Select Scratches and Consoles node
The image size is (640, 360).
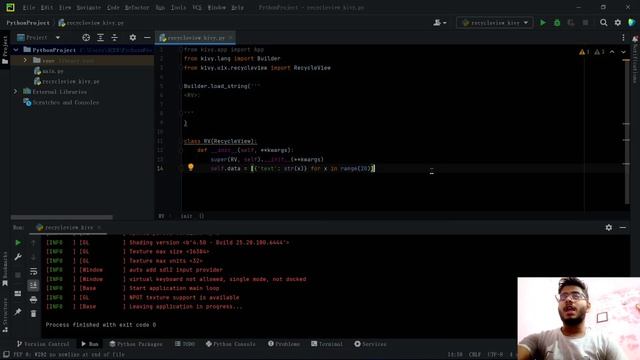(x=61, y=102)
